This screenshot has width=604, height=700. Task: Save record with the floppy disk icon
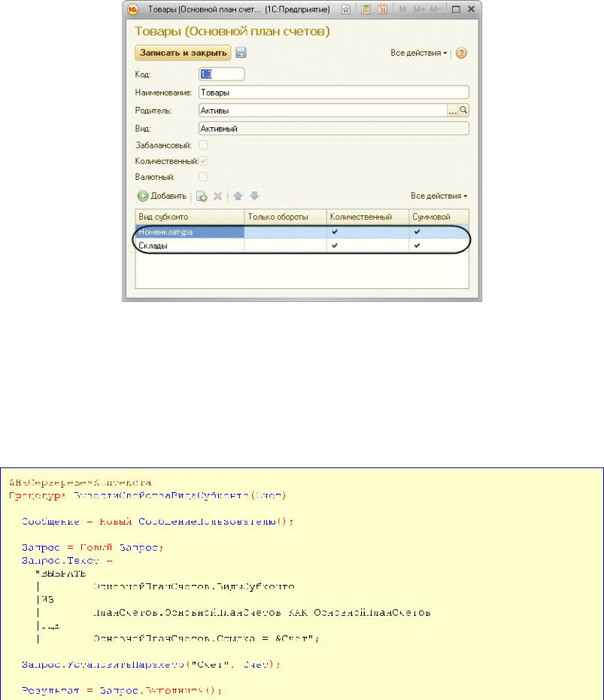tap(241, 53)
